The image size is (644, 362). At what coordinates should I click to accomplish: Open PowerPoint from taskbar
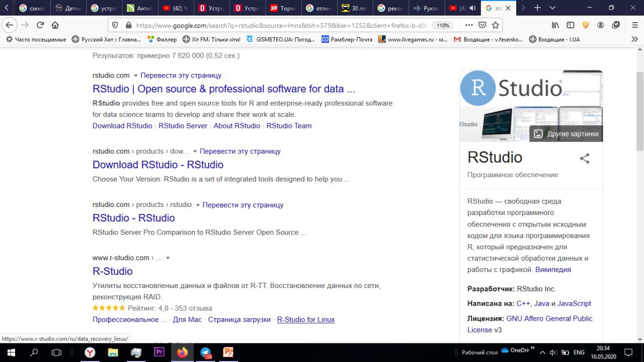coord(228,352)
